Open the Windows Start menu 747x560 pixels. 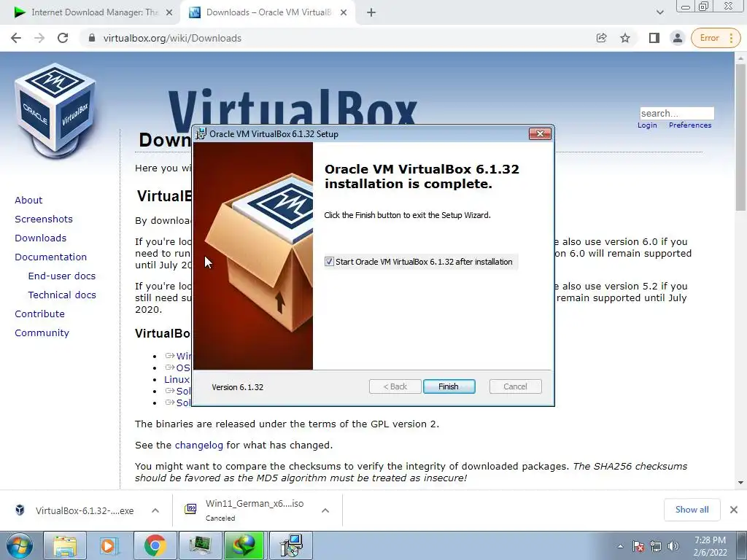(x=20, y=545)
